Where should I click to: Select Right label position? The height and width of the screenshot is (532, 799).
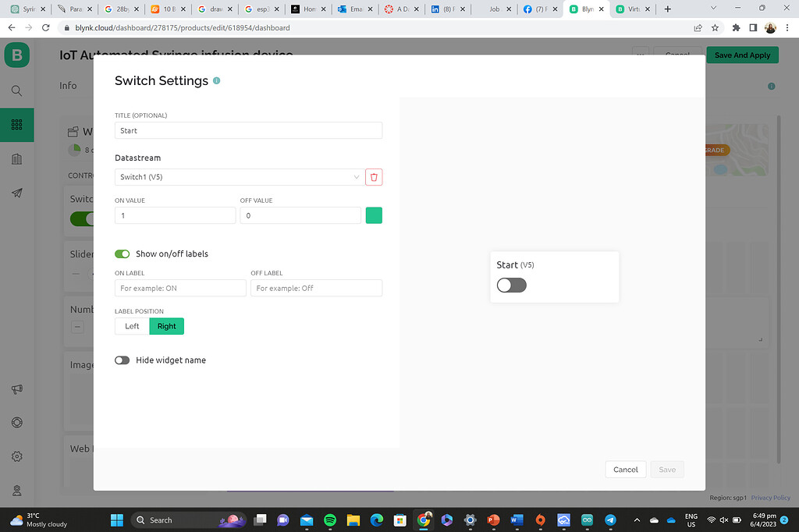[x=167, y=326]
